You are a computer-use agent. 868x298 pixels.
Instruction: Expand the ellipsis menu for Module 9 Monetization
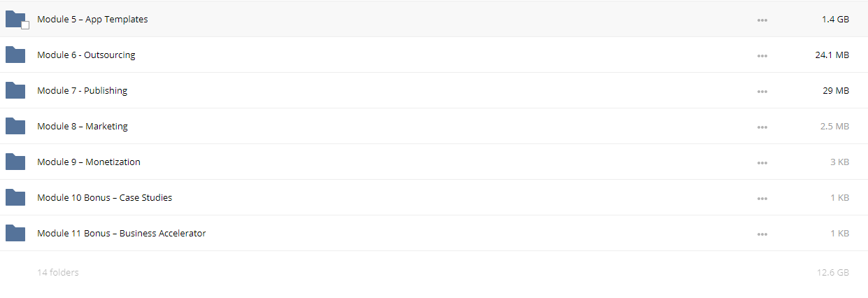762,162
